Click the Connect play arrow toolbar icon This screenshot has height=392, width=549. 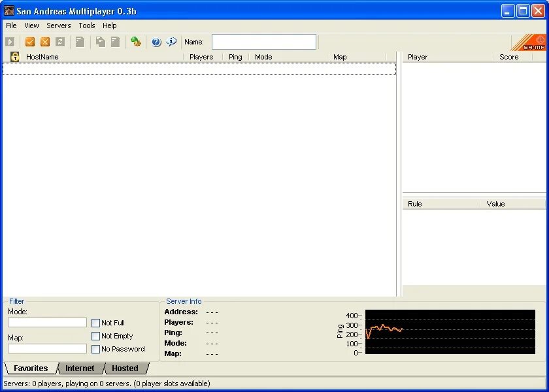[10, 42]
